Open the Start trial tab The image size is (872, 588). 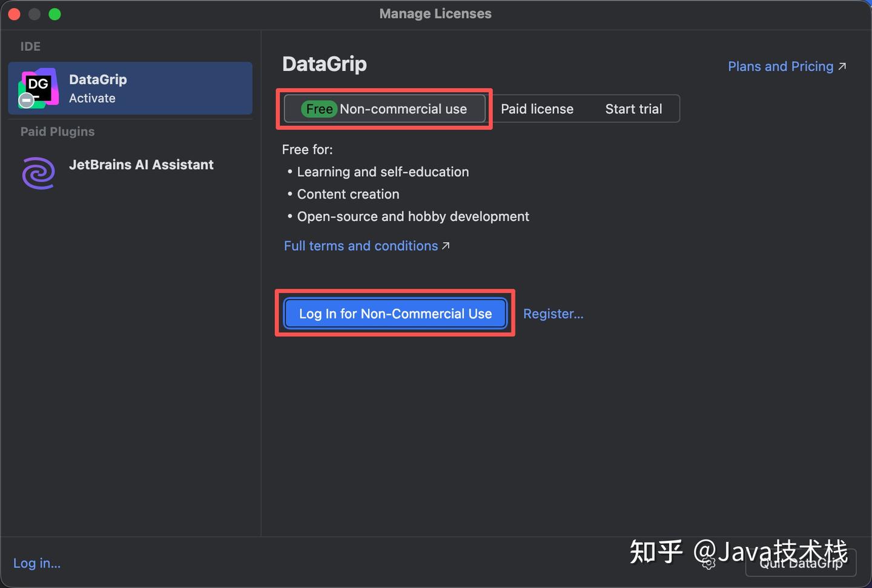633,108
